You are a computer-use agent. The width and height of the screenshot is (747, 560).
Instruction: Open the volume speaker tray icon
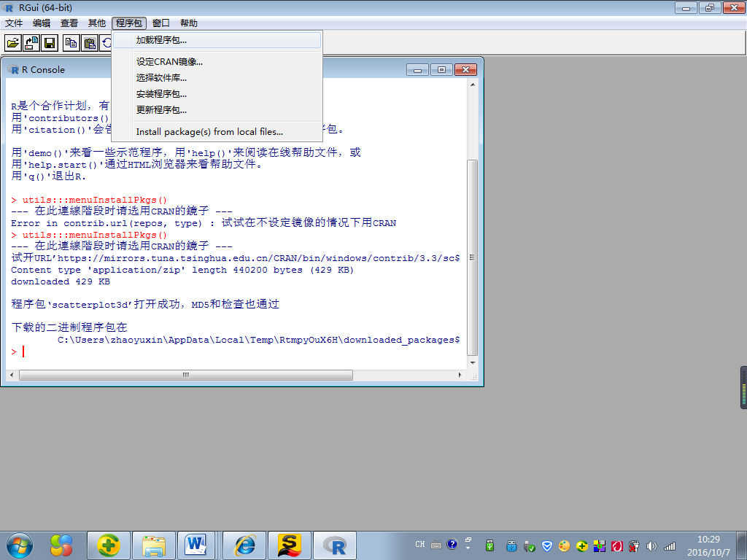tap(651, 545)
